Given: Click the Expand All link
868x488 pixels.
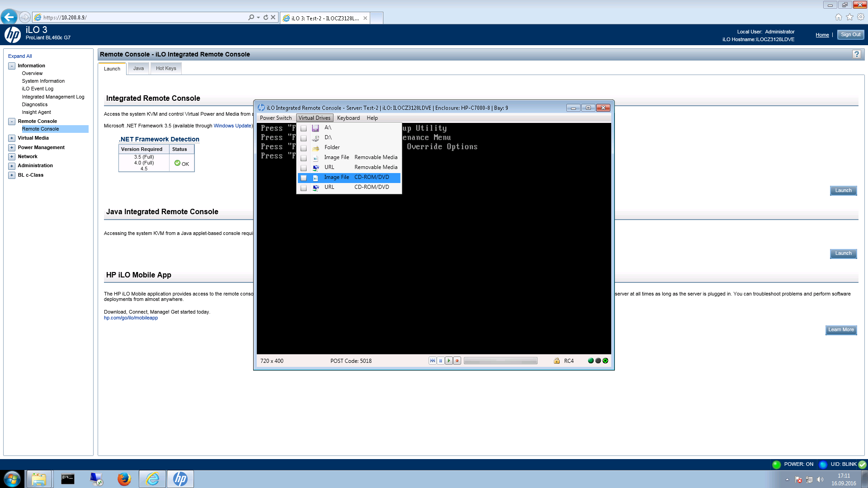Looking at the screenshot, I should click(20, 56).
